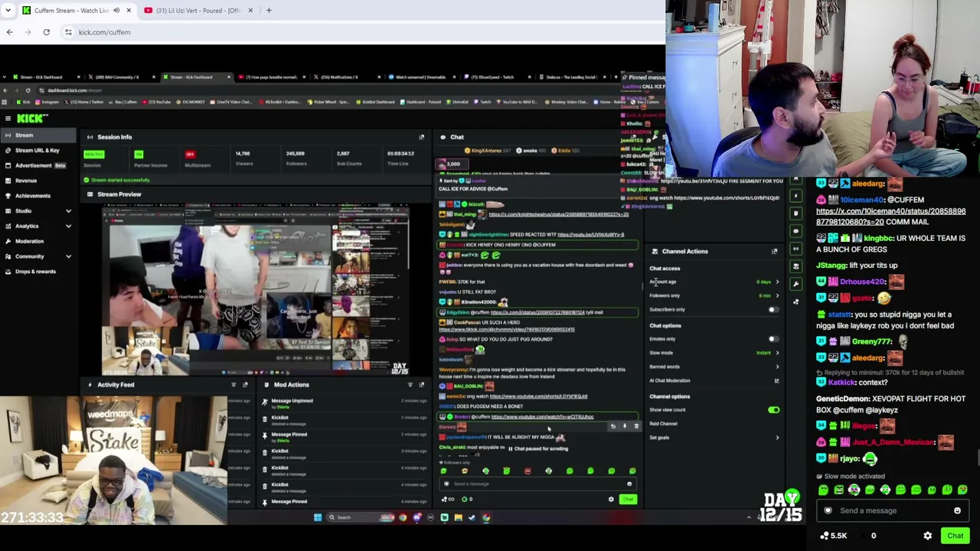Open filter options in Activity Feed
Viewport: 980px width, 551px height.
[234, 385]
